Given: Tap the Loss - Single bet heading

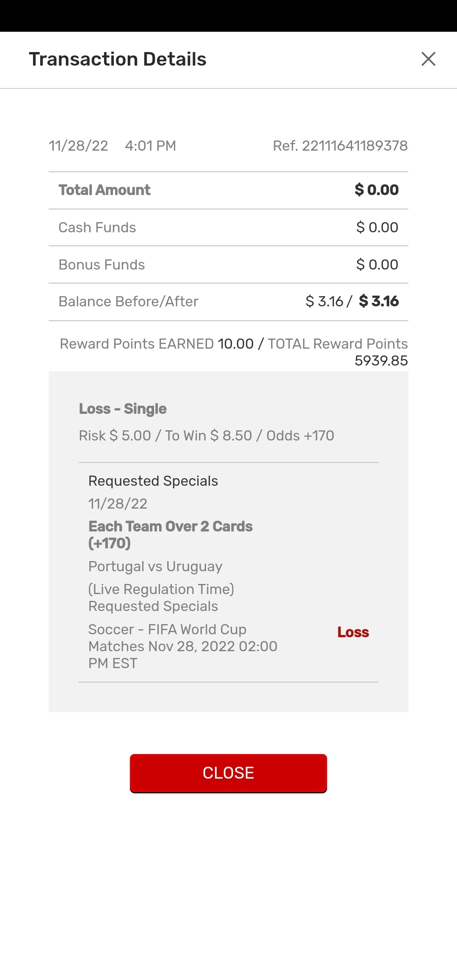Looking at the screenshot, I should (123, 409).
